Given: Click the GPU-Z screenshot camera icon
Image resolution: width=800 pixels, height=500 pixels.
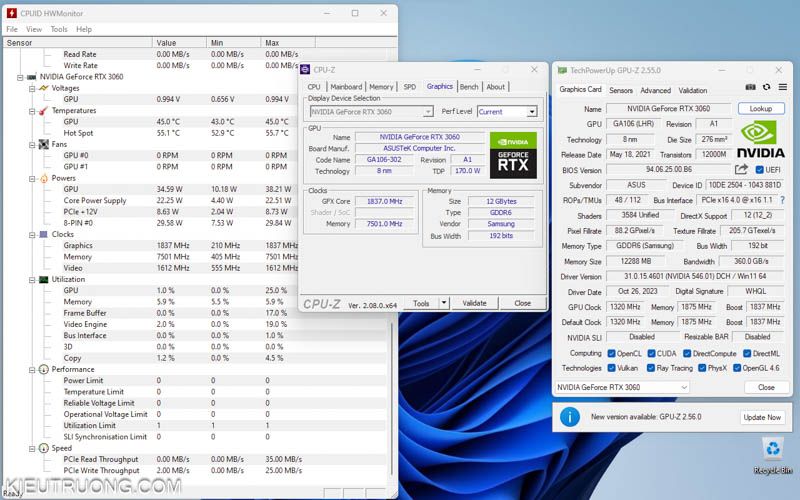Looking at the screenshot, I should [750, 87].
